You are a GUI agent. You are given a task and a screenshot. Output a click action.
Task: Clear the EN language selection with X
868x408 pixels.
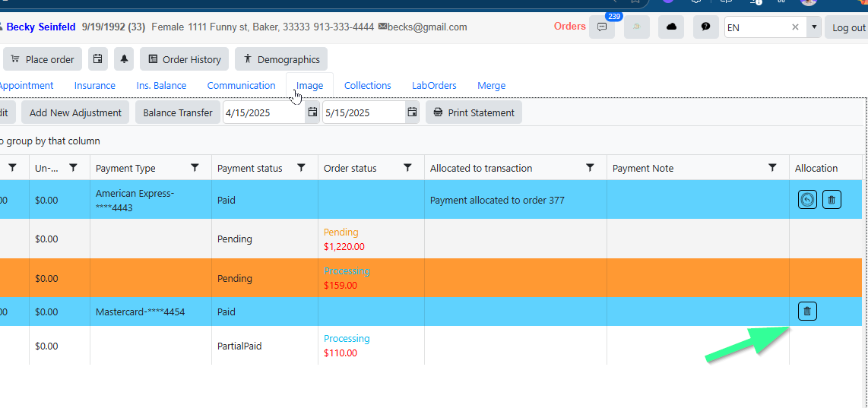tap(795, 27)
